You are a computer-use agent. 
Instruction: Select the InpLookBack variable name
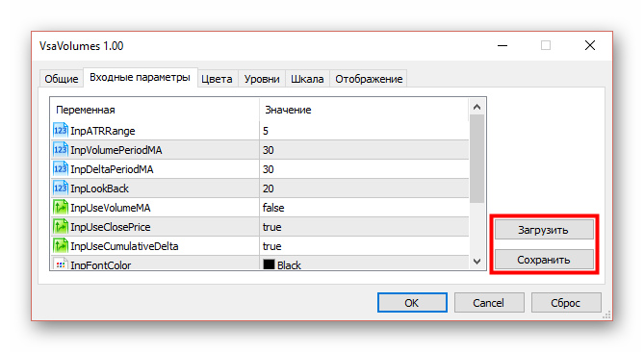(x=99, y=189)
